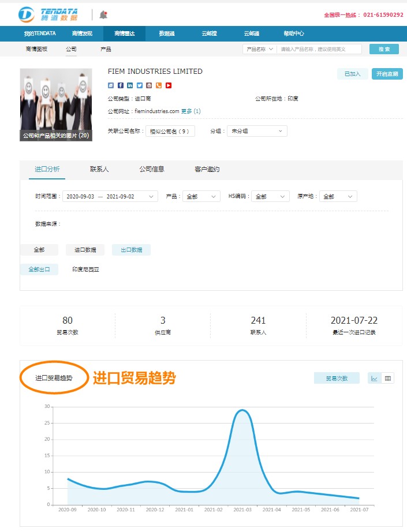Click the first blue square profile icon

[x=111, y=85]
